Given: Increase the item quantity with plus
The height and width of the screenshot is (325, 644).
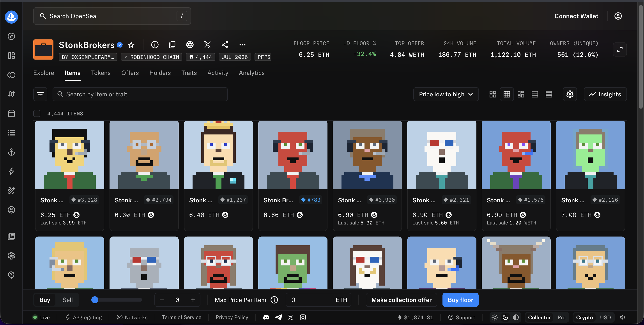Looking at the screenshot, I should click(193, 300).
